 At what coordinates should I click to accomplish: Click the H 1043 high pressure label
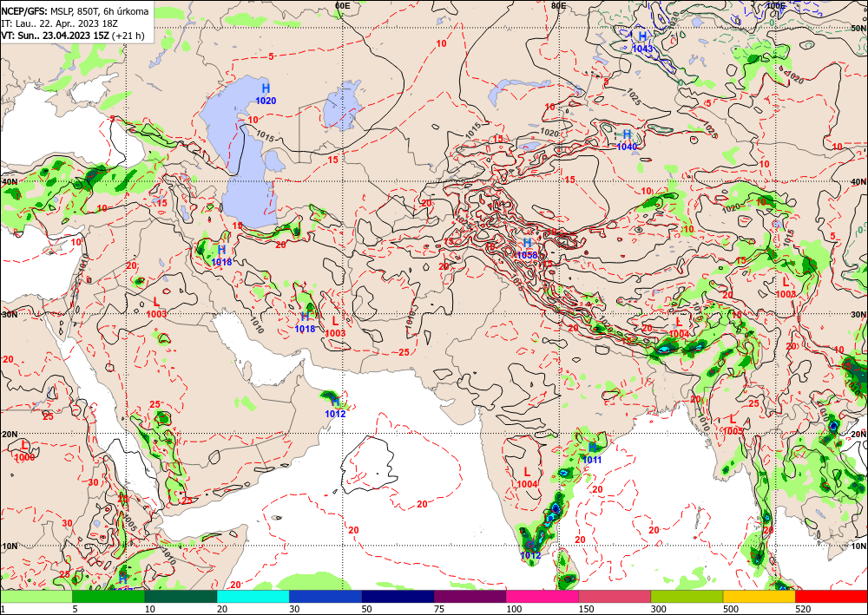click(x=642, y=42)
